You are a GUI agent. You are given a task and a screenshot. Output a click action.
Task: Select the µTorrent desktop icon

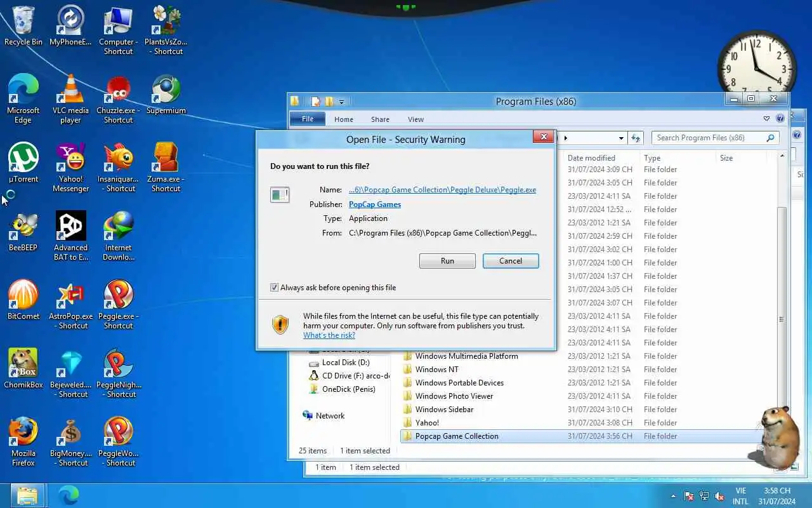tap(23, 163)
